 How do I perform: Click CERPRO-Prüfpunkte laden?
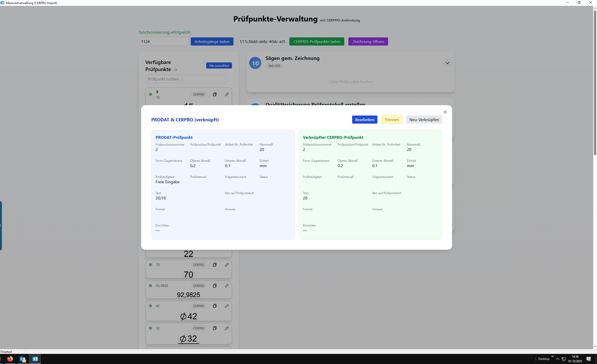tap(317, 41)
